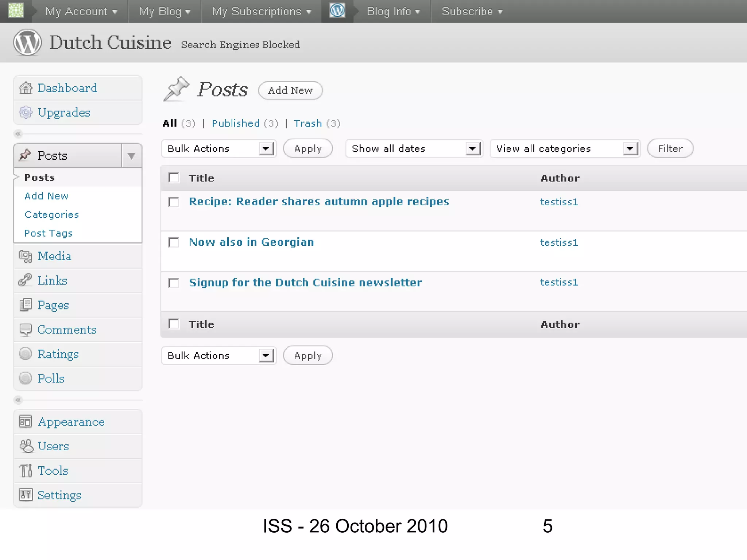Switch to the Trash posts view

coord(308,124)
